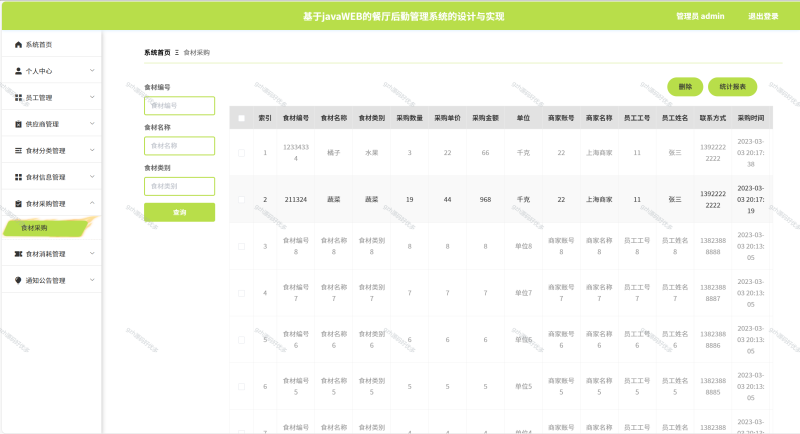Screen dimensions: 800x434
Task: Select the 食材采购 submenu item
Action: point(34,228)
